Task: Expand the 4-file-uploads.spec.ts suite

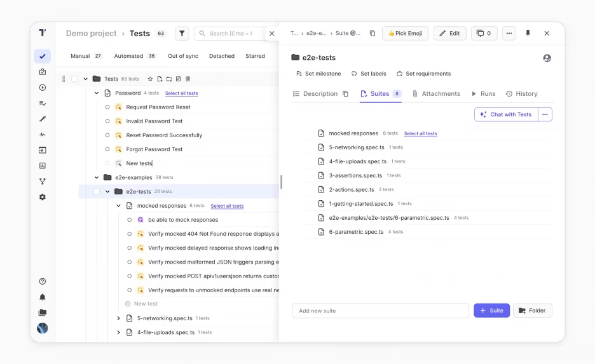Action: (119, 332)
